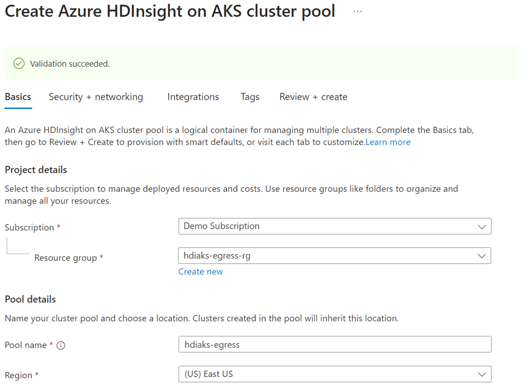Image resolution: width=532 pixels, height=392 pixels.
Task: Go to the Integrations tab
Action: coord(193,97)
